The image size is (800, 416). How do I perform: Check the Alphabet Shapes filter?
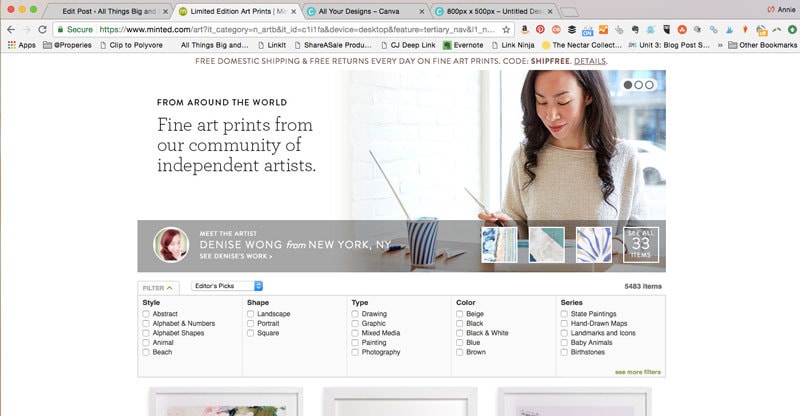pos(146,333)
